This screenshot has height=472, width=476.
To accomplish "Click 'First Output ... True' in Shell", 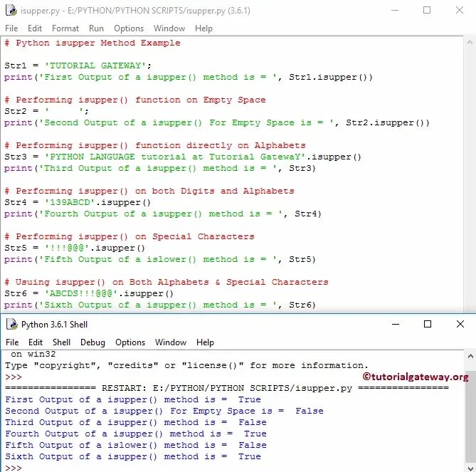I will coord(132,399).
